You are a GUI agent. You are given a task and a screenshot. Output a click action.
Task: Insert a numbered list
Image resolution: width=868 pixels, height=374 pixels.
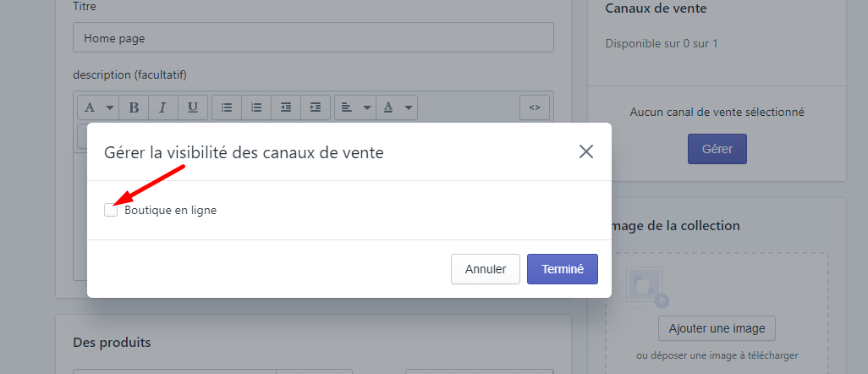point(256,107)
